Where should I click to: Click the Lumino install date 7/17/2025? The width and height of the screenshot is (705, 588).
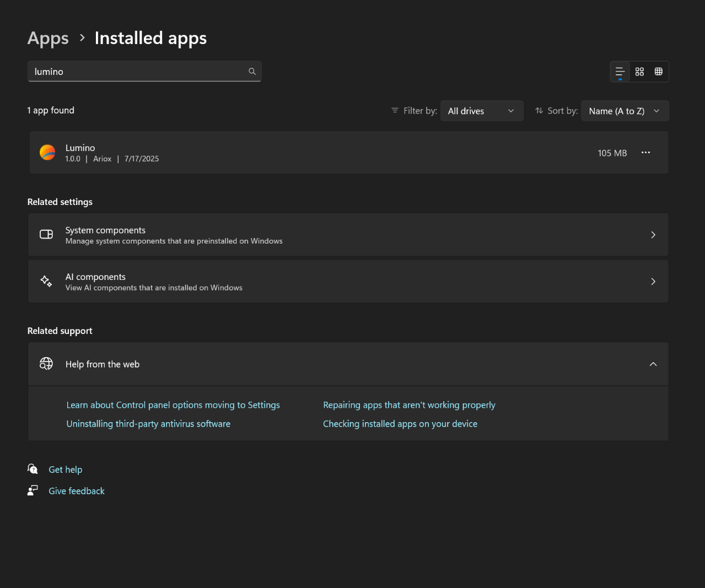(142, 159)
